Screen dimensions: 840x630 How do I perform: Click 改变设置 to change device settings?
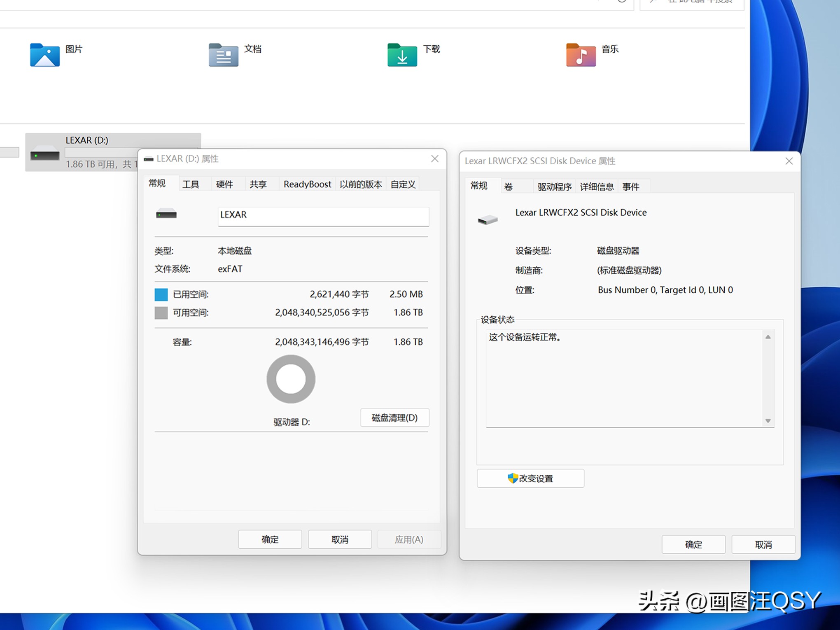(531, 478)
